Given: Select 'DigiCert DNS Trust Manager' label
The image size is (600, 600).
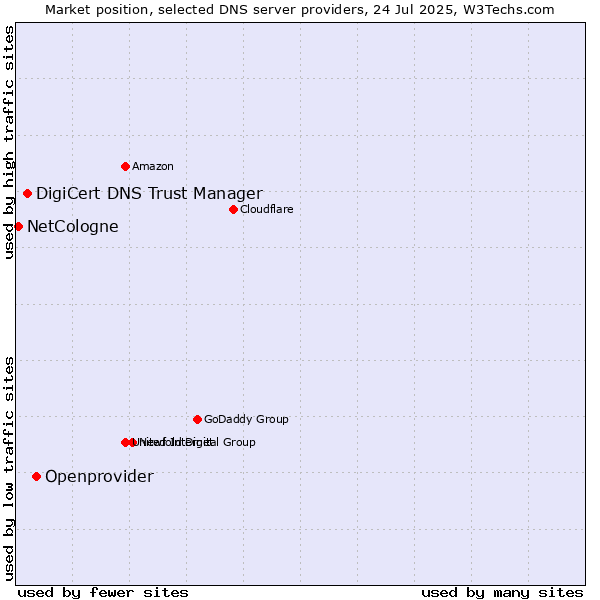Looking at the screenshot, I should coord(149,194).
